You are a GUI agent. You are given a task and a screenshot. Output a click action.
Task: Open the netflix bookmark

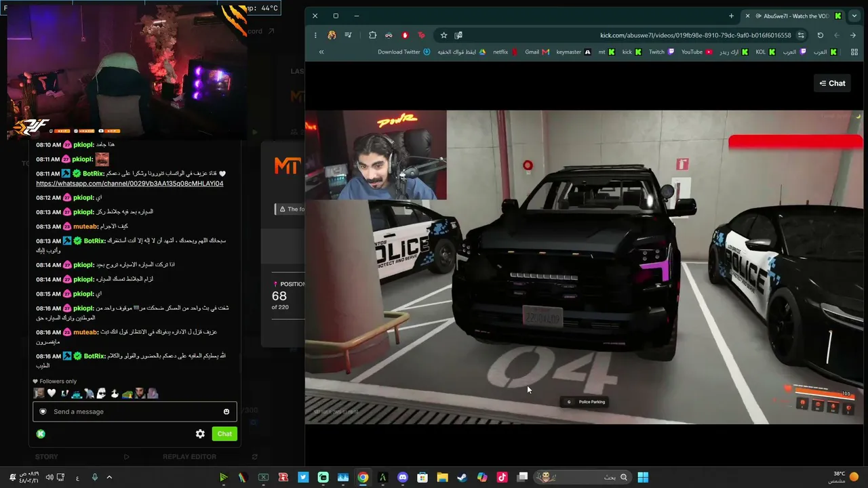click(x=505, y=52)
